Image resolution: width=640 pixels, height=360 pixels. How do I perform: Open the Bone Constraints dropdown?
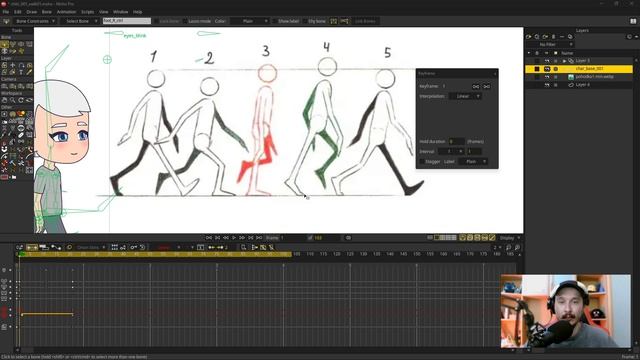point(35,21)
